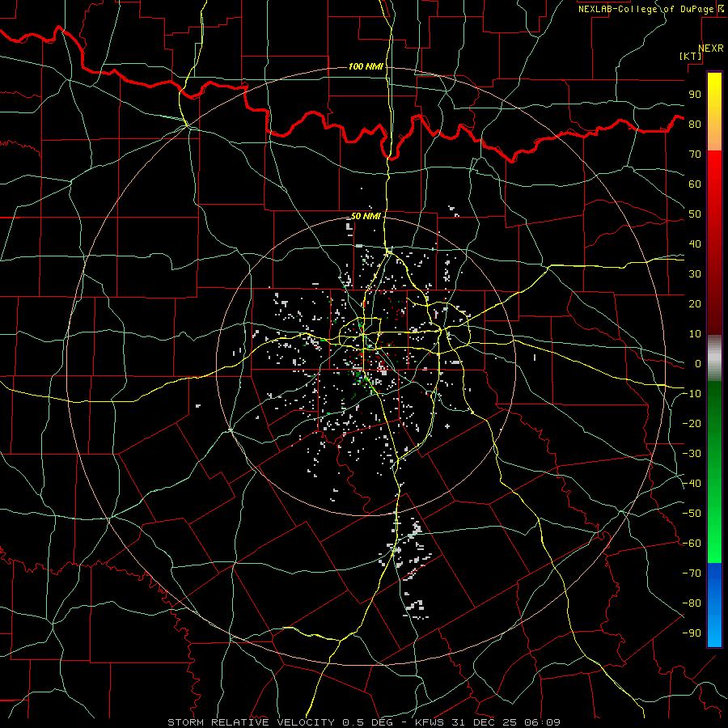Click the -60 value on velocity scale

[x=692, y=544]
